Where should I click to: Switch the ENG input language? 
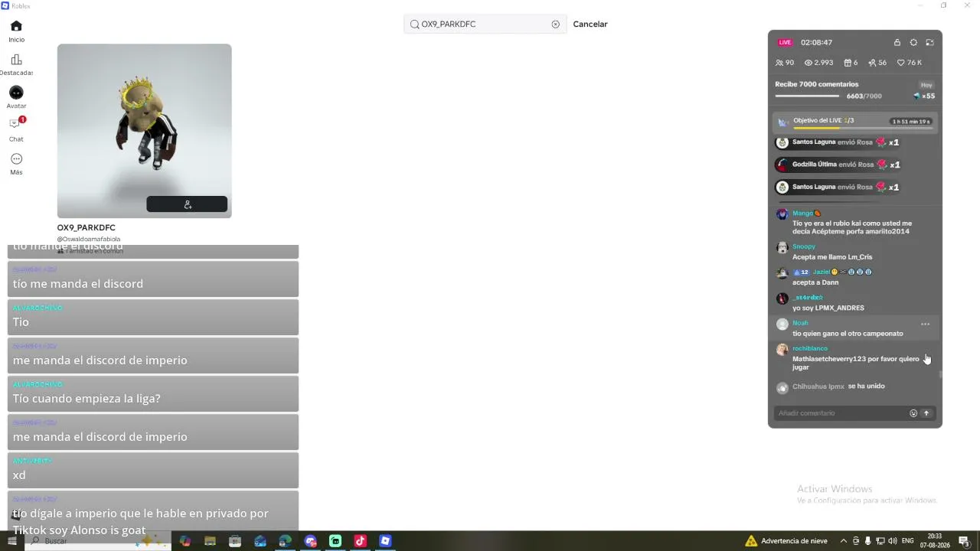908,541
